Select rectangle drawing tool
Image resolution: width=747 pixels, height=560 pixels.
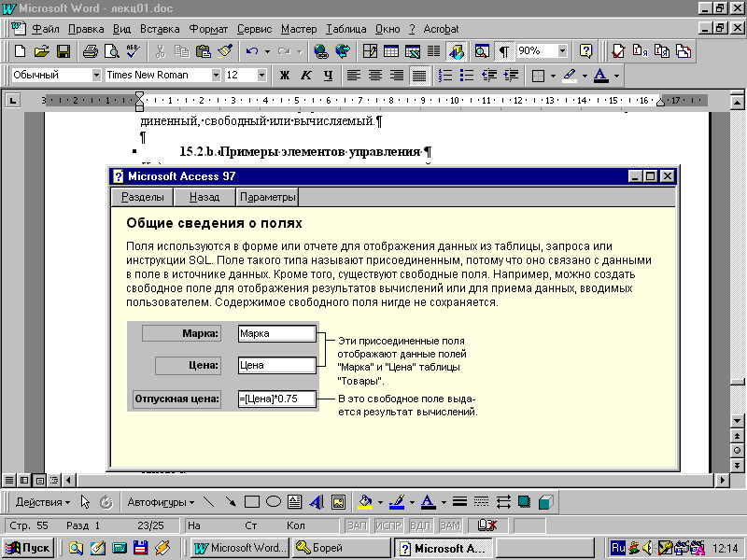pyautogui.click(x=251, y=502)
